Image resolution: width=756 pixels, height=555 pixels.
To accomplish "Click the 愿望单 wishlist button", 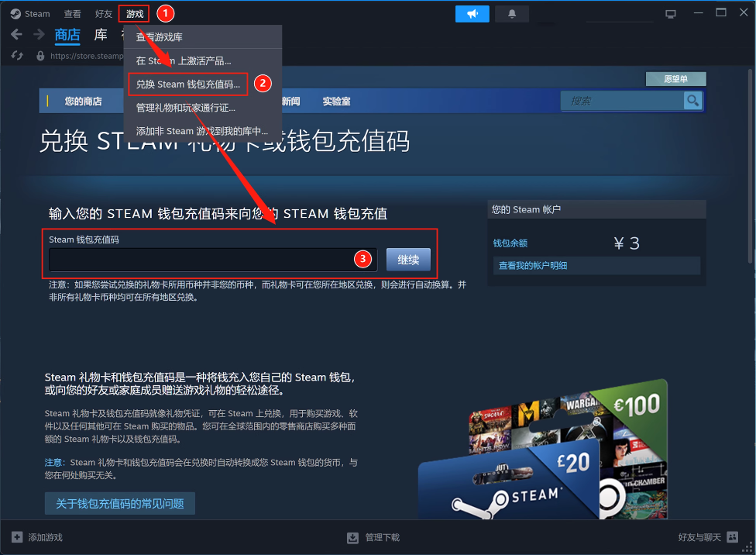I will 675,79.
